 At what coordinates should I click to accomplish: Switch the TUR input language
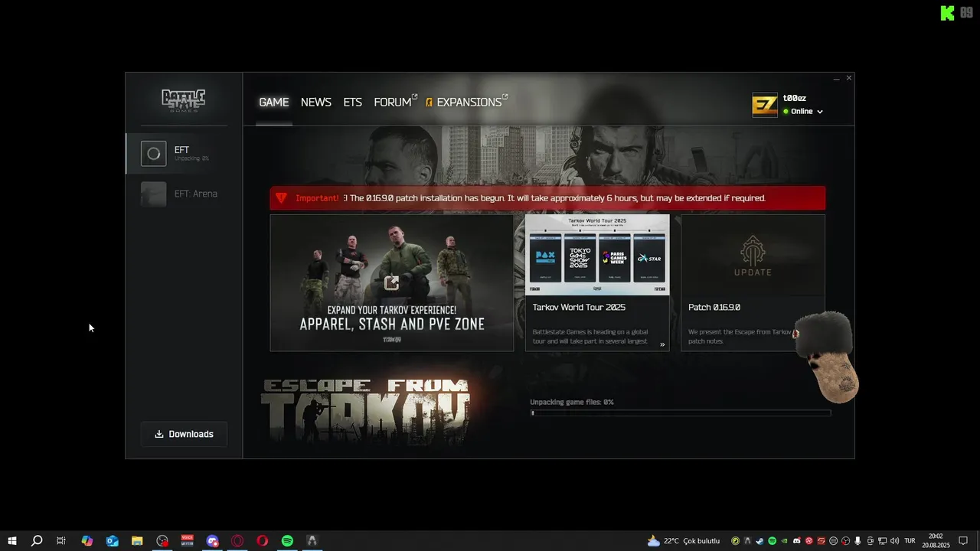click(910, 541)
